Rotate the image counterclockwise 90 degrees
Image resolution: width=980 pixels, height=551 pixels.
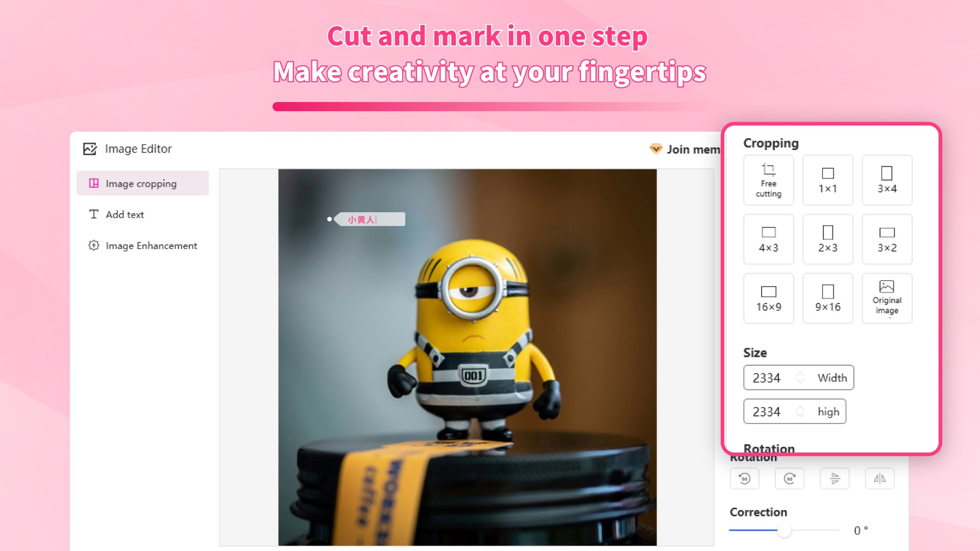click(745, 479)
